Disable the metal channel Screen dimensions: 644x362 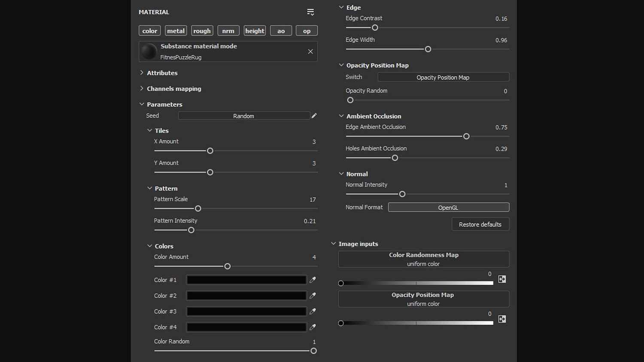tap(176, 31)
